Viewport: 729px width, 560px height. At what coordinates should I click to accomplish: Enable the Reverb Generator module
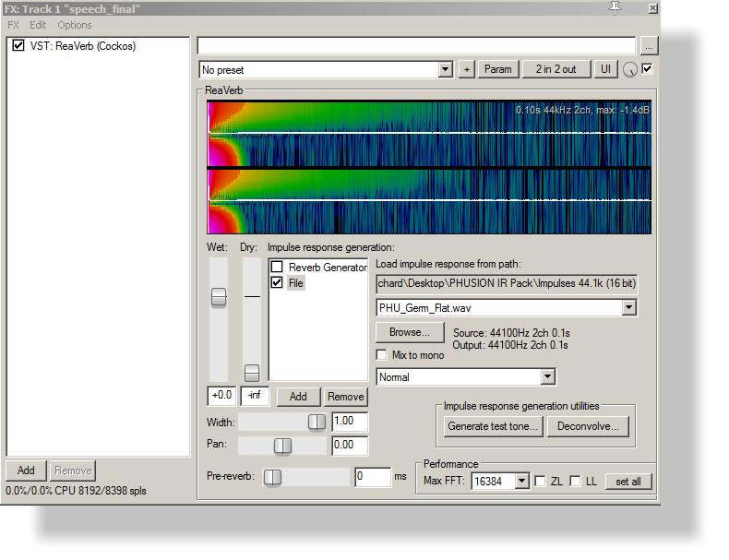point(277,267)
